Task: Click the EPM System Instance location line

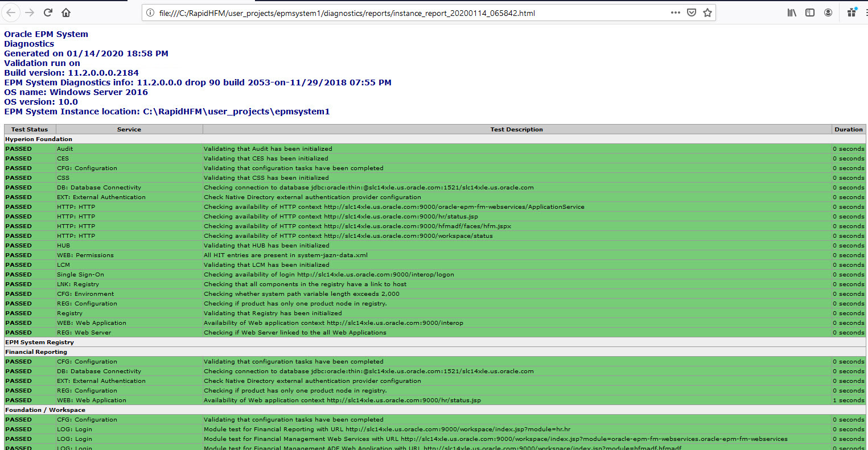Action: [167, 112]
